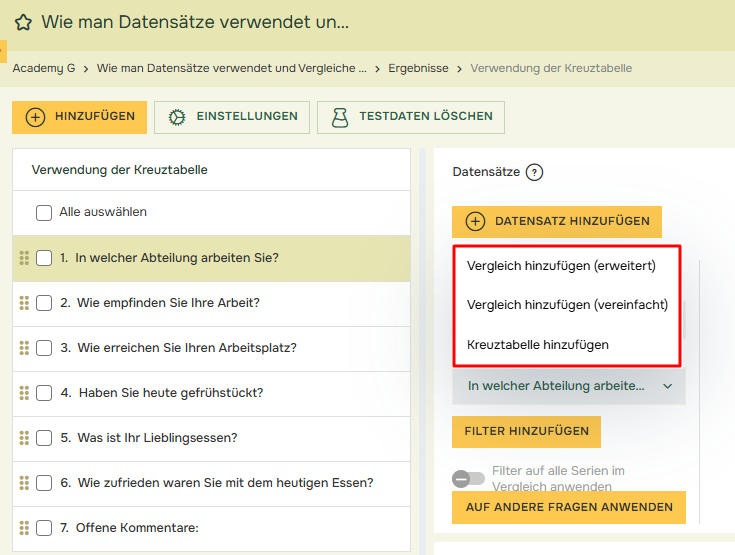Enable the filter on all series toggle
The image size is (735, 555).
point(468,479)
